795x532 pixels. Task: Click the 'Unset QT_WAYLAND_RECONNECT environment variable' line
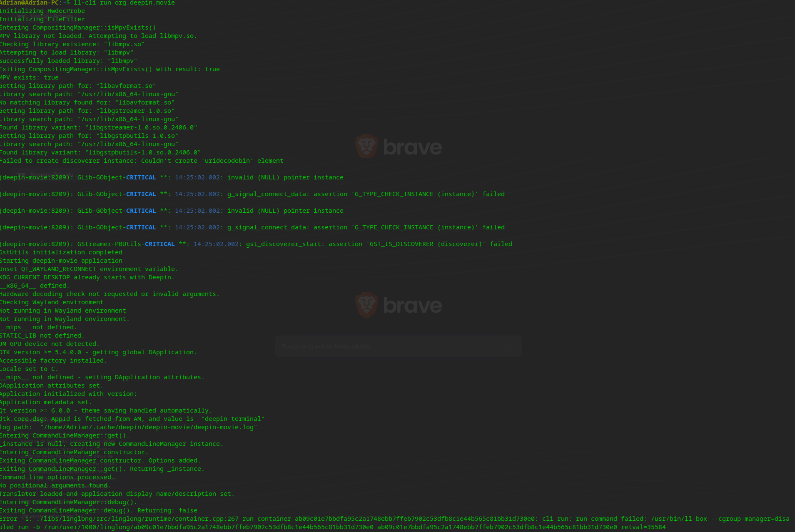coord(89,269)
